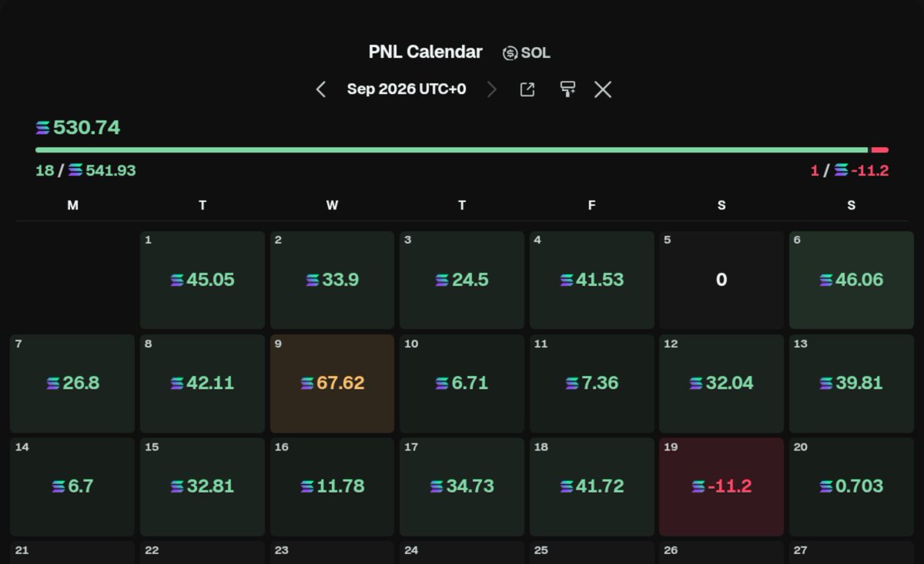Select day 15 cell with 32.81
This screenshot has width=924, height=564.
coord(203,487)
